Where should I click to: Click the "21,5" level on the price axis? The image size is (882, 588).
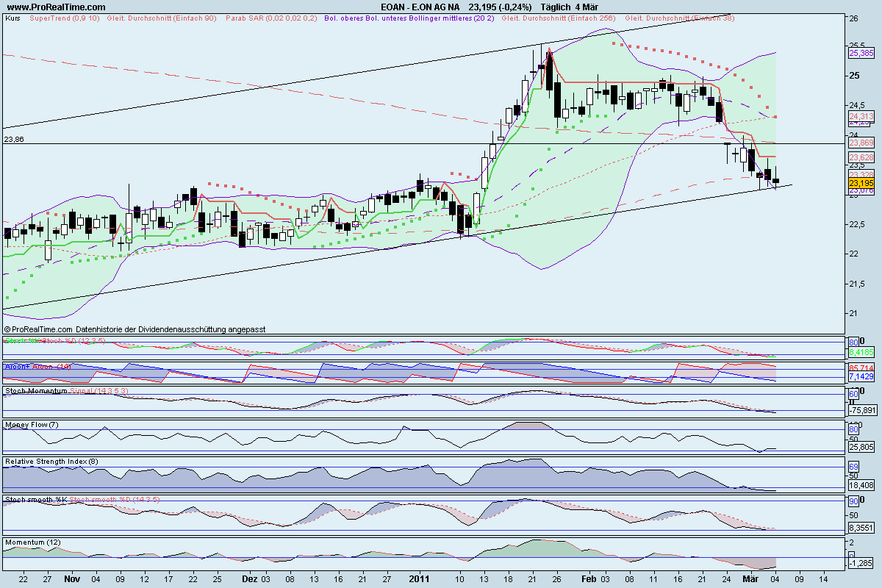858,284
